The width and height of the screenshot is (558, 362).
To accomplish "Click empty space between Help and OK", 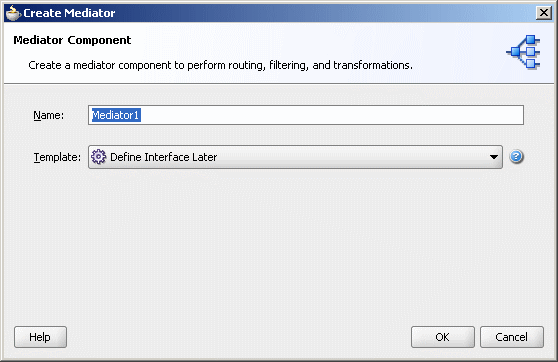I will click(238, 337).
